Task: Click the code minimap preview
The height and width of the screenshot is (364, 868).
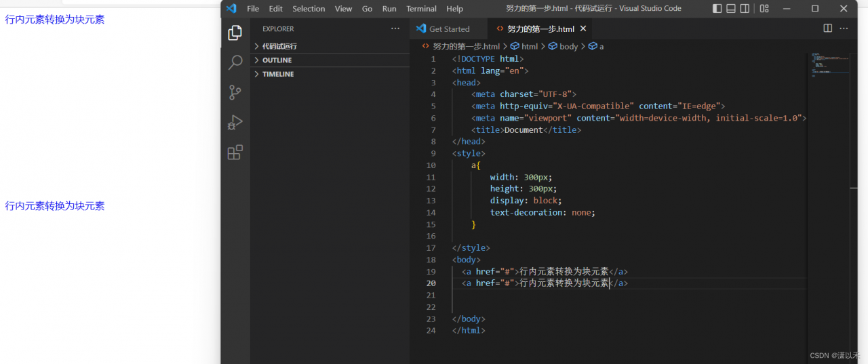Action: click(824, 65)
